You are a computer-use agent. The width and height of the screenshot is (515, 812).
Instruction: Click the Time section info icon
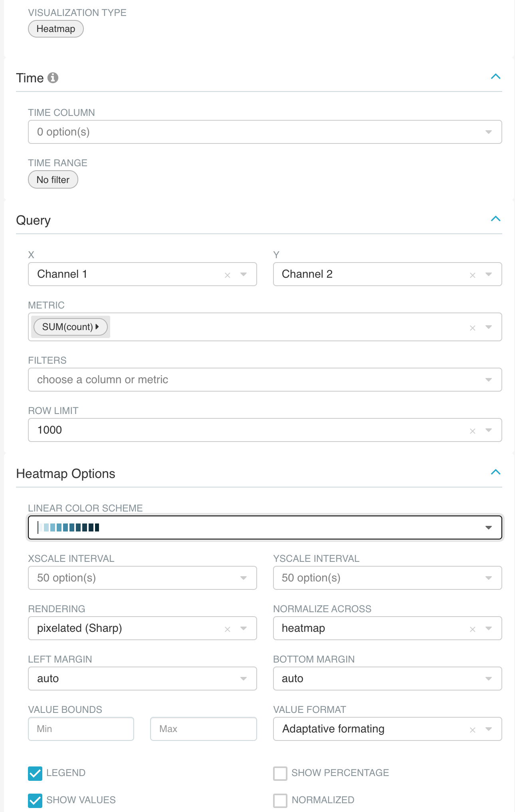pyautogui.click(x=53, y=78)
